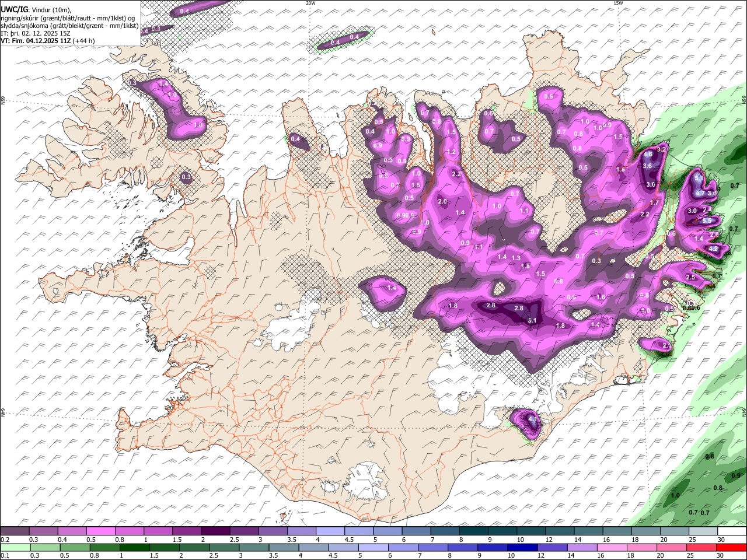This screenshot has height=560, width=747.
Task: Click the '3.1' snowfall value on the map
Action: (532, 320)
